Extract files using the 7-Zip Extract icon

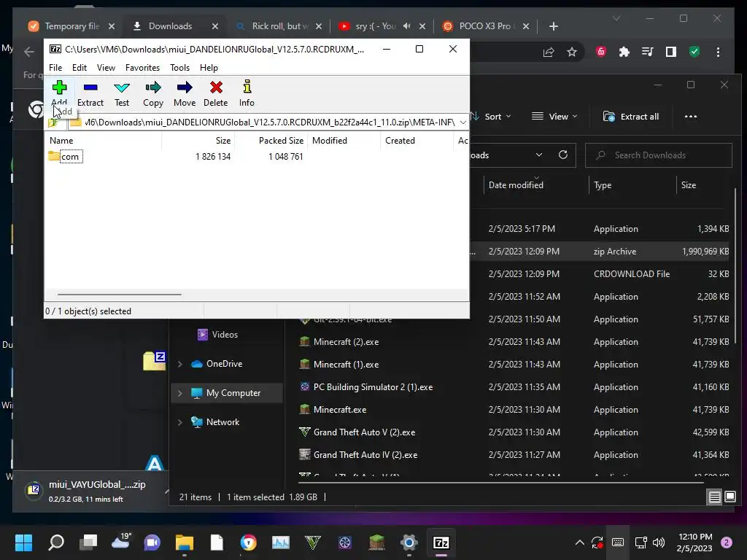[90, 93]
